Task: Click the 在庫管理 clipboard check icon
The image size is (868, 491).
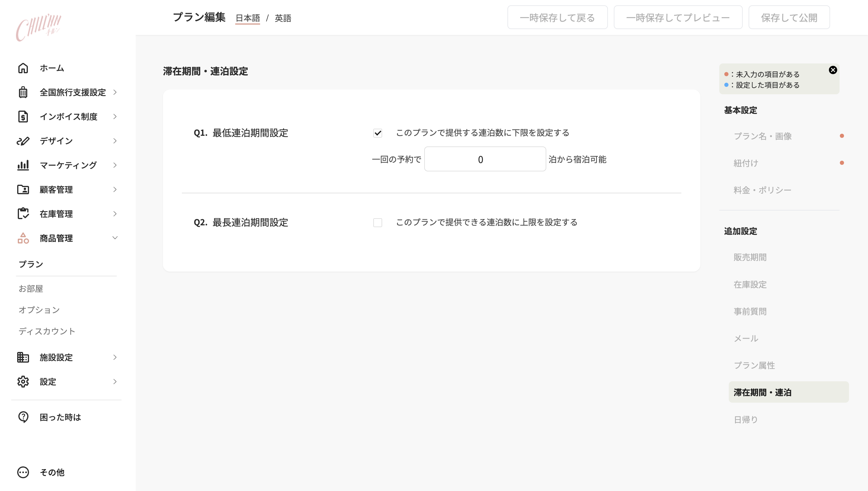Action: tap(23, 214)
